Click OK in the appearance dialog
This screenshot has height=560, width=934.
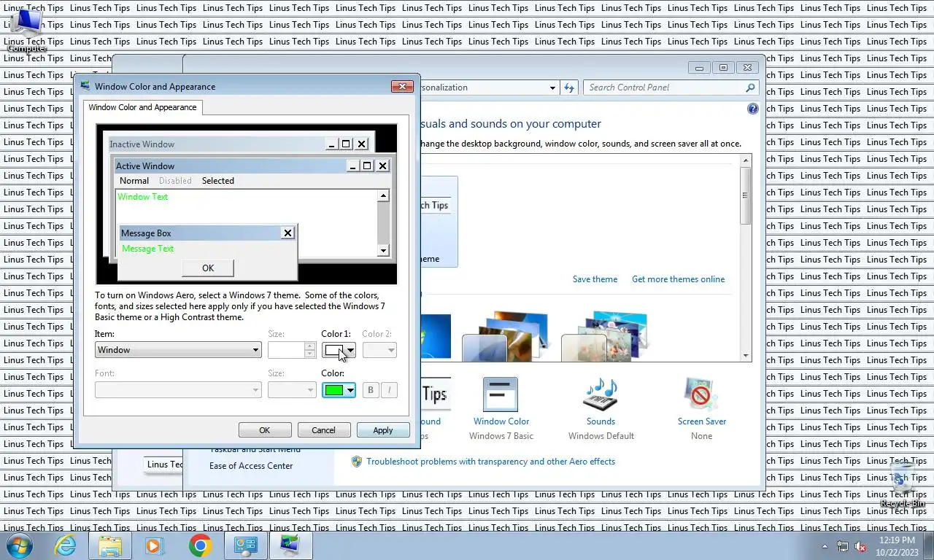point(265,430)
